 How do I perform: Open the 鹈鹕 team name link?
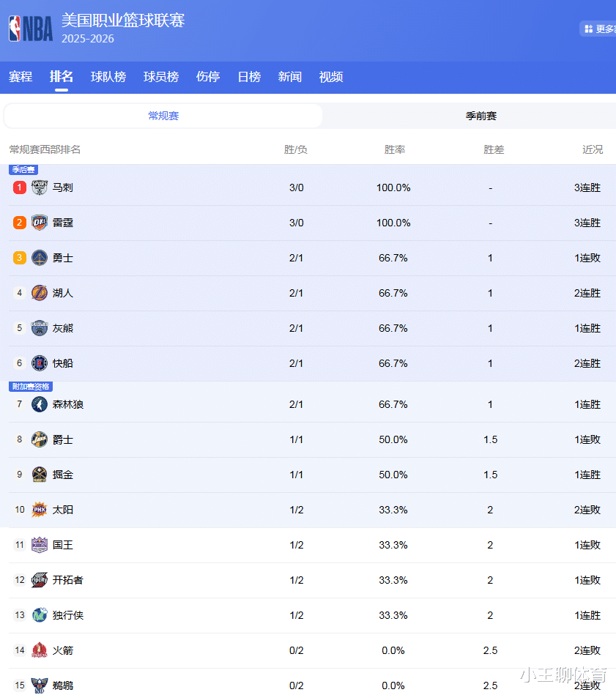(x=62, y=685)
